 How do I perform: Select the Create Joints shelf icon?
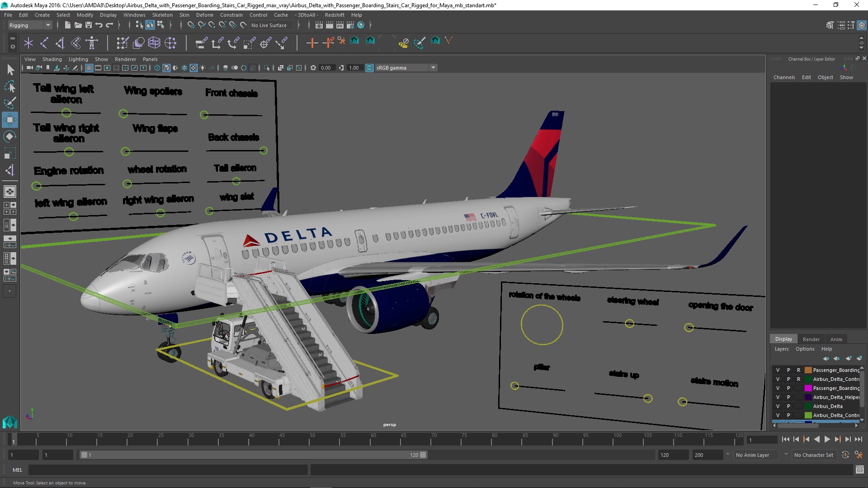point(44,43)
